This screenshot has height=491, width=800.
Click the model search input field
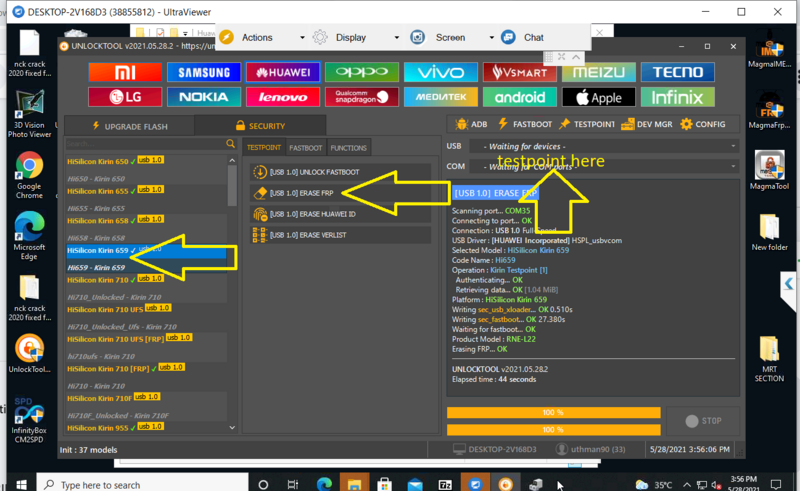(145, 144)
